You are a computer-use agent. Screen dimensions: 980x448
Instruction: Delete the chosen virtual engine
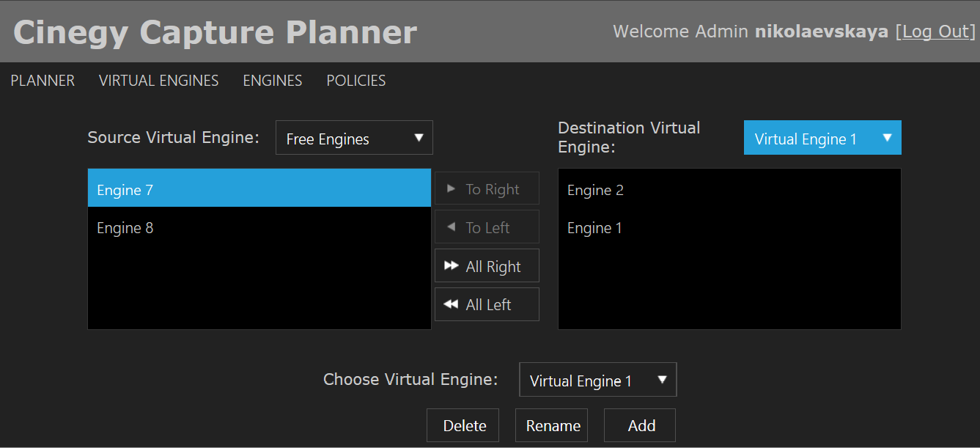[x=463, y=425]
